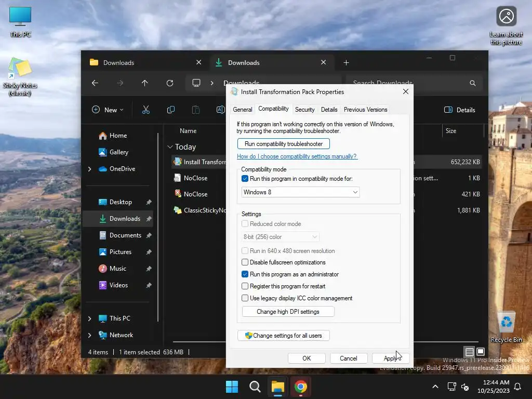The height and width of the screenshot is (399, 532).
Task: Click Cancel in Properties dialog
Action: (349, 358)
